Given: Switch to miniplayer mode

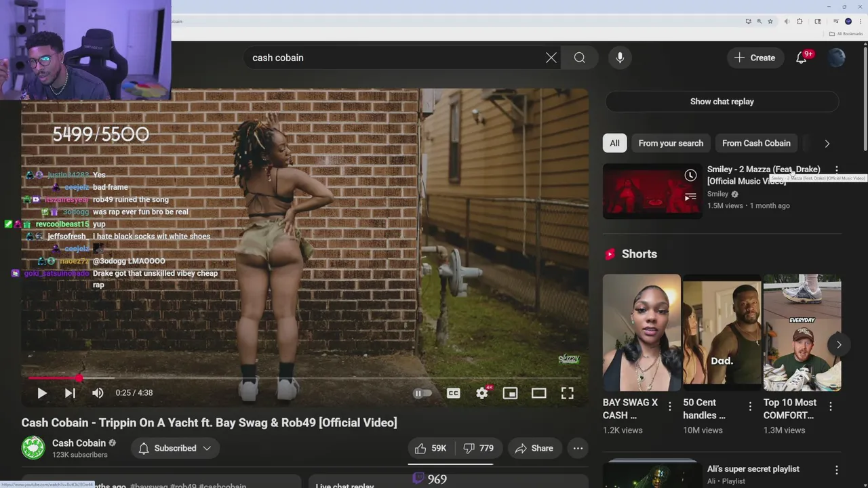Looking at the screenshot, I should 510,393.
